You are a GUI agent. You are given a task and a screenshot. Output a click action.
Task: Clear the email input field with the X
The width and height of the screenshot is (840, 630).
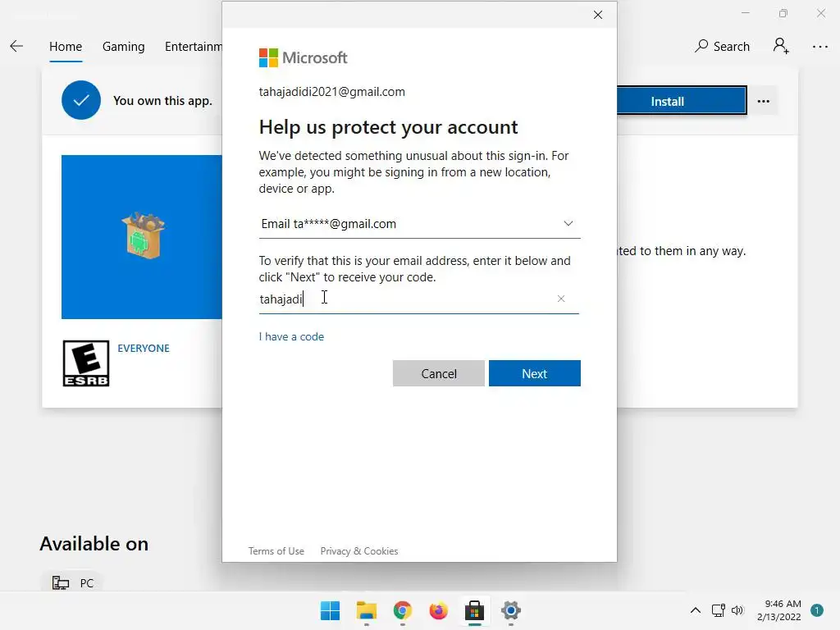pyautogui.click(x=561, y=299)
